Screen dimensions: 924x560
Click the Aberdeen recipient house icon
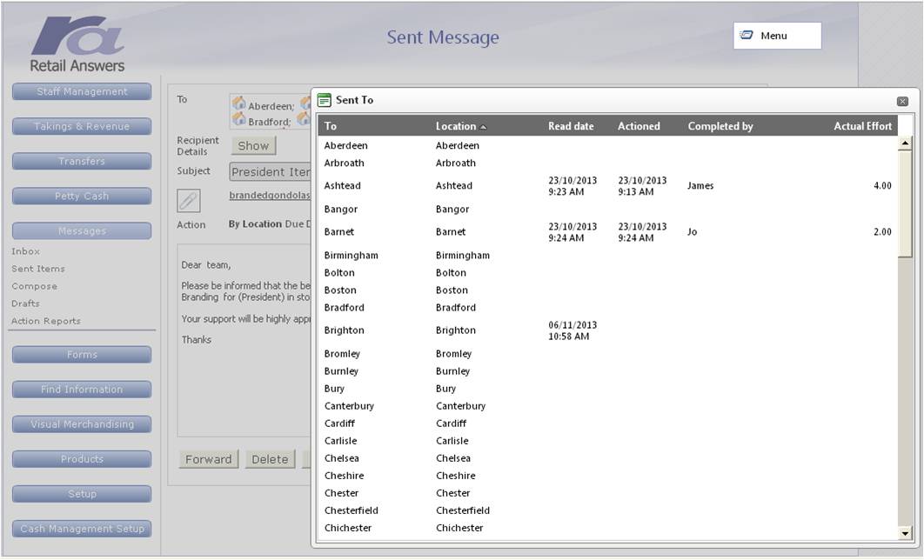tap(238, 103)
